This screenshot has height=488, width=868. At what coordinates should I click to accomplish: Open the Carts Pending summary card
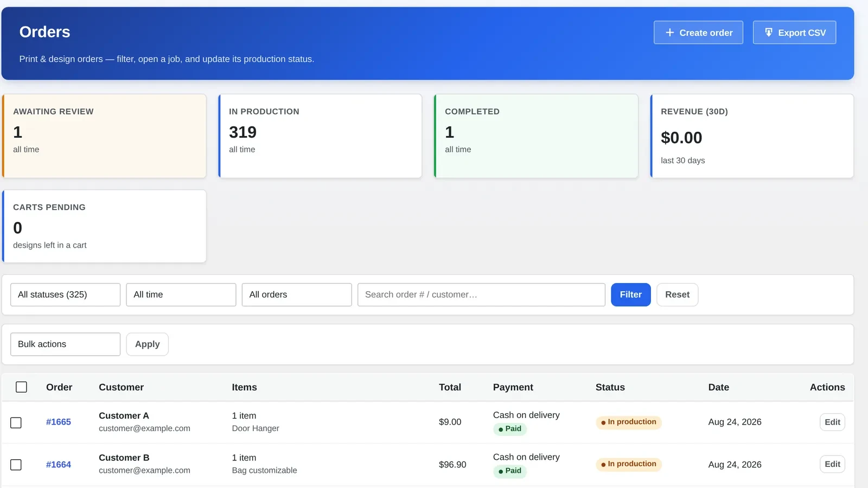pyautogui.click(x=104, y=226)
